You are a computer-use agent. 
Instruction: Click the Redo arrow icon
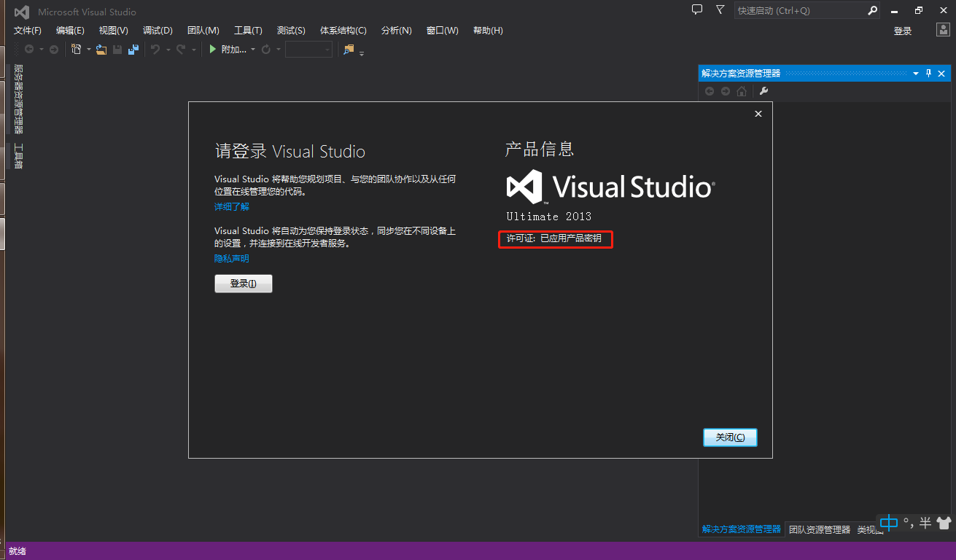tap(181, 49)
